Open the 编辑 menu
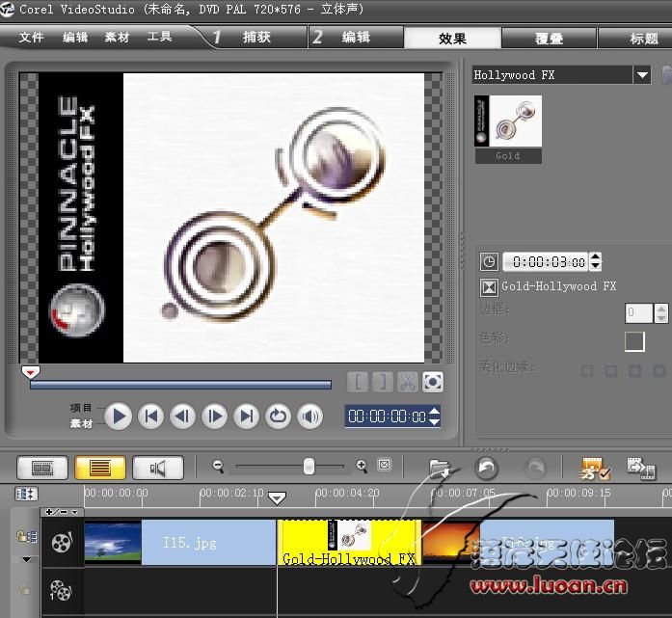The width and height of the screenshot is (672, 618). (x=75, y=38)
